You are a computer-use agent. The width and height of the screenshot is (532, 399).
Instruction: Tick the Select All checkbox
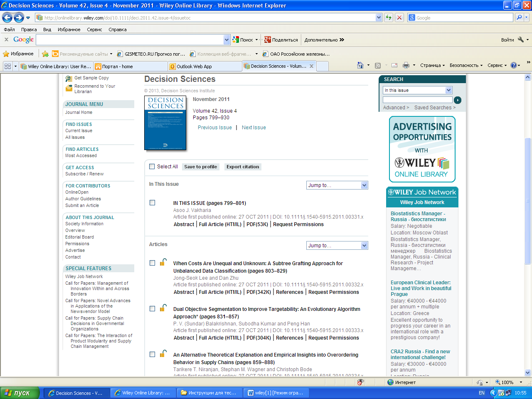click(x=152, y=167)
